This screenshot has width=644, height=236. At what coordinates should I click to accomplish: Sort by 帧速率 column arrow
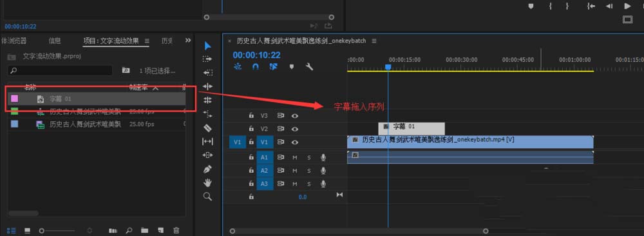point(156,88)
